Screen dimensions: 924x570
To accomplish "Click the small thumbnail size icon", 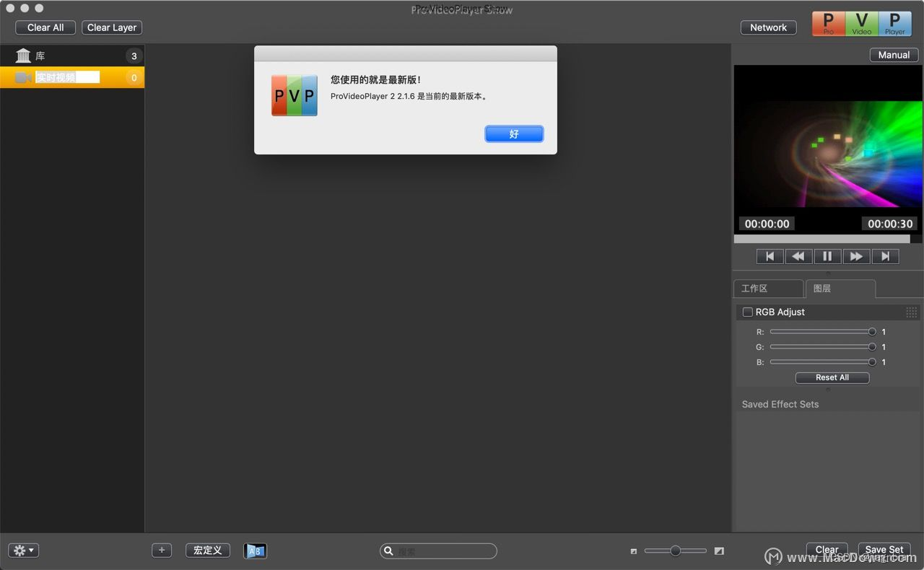I will [634, 551].
